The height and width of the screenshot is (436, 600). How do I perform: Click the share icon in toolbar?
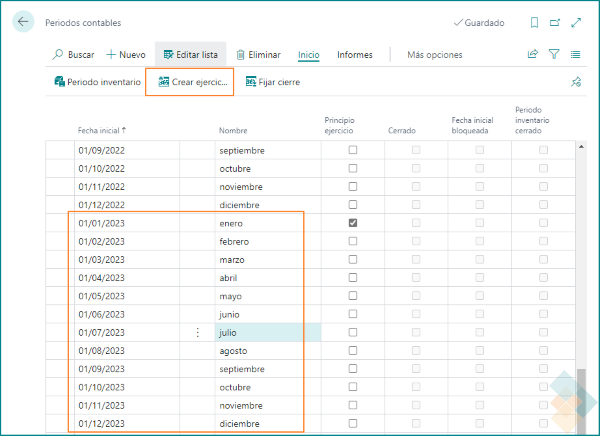[533, 55]
